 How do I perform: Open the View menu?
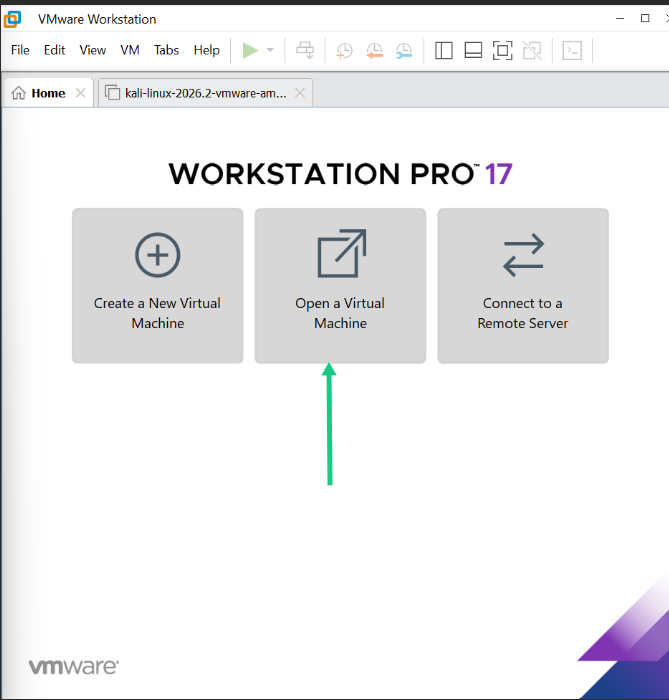92,50
